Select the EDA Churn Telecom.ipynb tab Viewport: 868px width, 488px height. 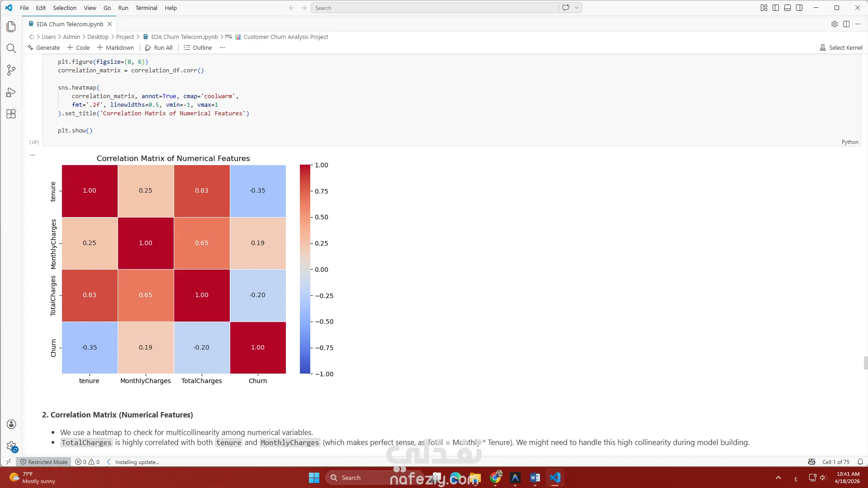pos(70,24)
